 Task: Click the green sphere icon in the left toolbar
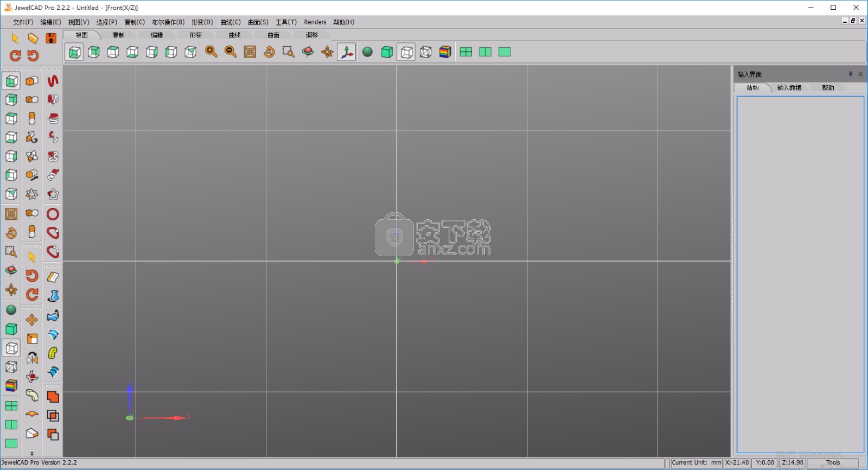tap(11, 310)
